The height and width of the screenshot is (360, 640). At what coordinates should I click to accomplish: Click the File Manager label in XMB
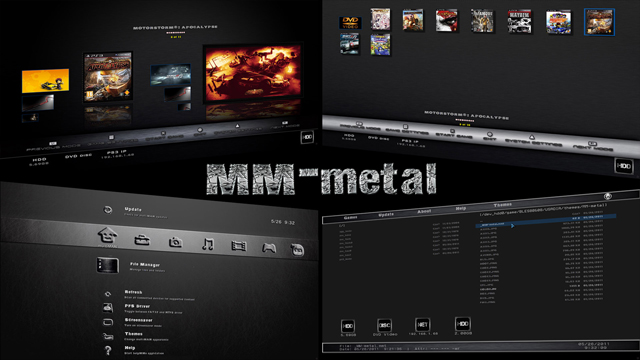[144, 264]
